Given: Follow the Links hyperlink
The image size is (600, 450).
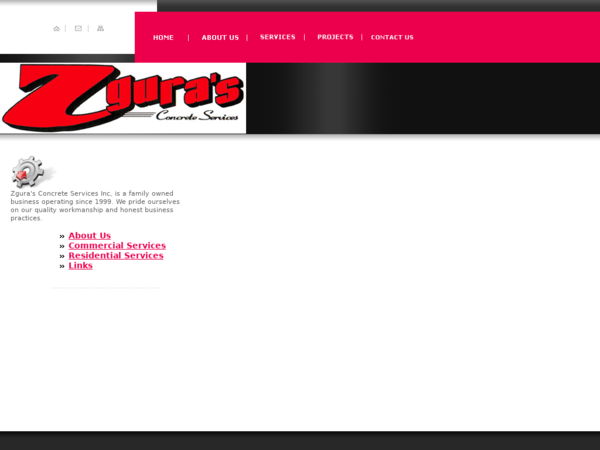Looking at the screenshot, I should coord(80,266).
